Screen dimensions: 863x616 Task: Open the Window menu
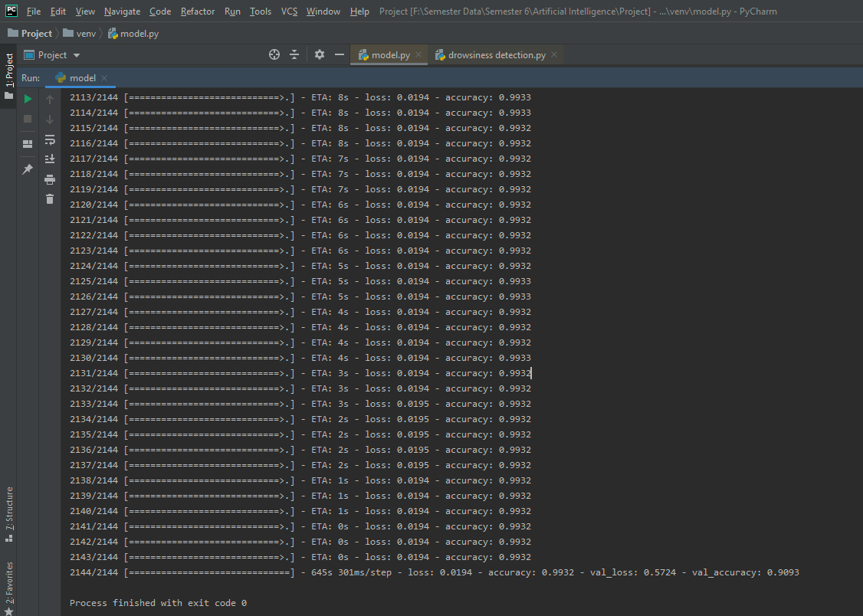tap(323, 11)
